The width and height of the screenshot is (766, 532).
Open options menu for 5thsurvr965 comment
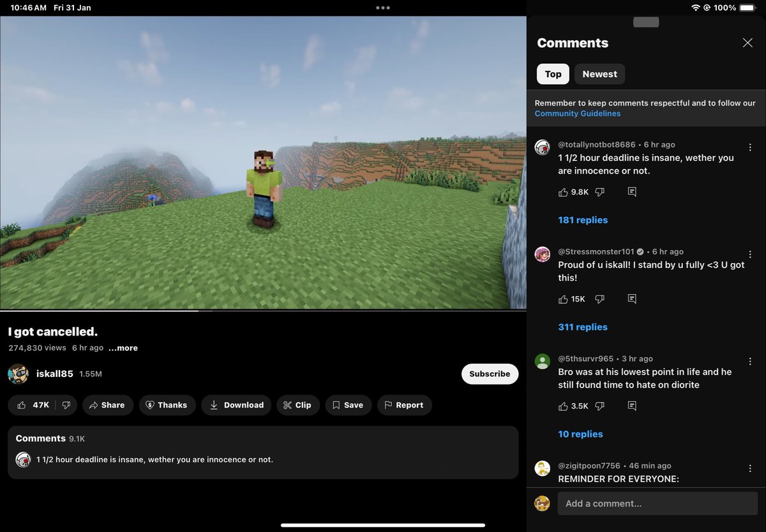pyautogui.click(x=750, y=362)
